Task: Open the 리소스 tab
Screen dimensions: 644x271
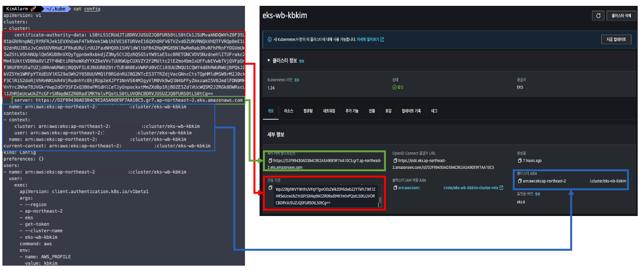Action: point(289,111)
